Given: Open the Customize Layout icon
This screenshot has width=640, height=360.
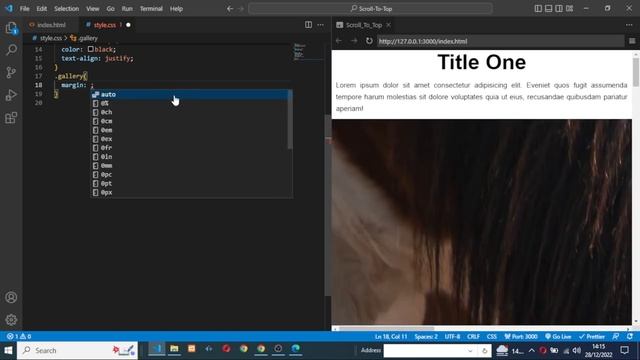Looking at the screenshot, I should 569,9.
